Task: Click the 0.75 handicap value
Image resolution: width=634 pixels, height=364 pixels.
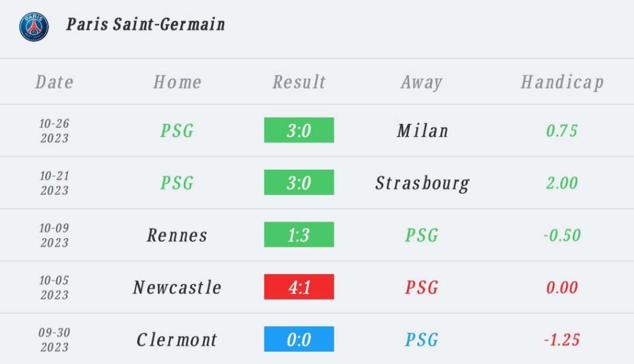Action: tap(562, 131)
